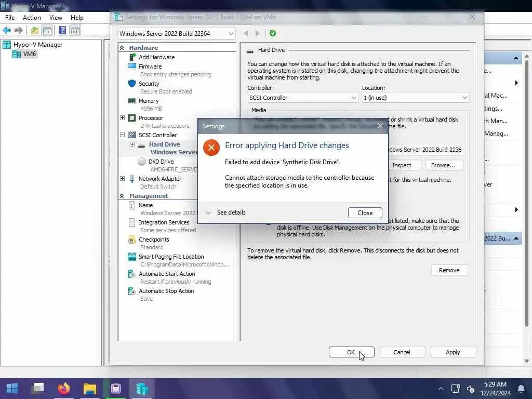Open the View menu
Screen dimensions: 532x399
[x=56, y=18]
